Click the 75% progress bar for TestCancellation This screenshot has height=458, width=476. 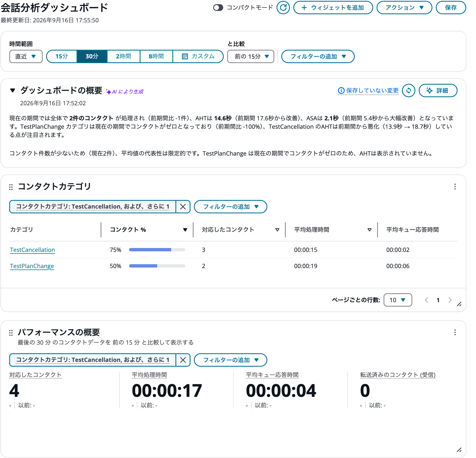[157, 250]
